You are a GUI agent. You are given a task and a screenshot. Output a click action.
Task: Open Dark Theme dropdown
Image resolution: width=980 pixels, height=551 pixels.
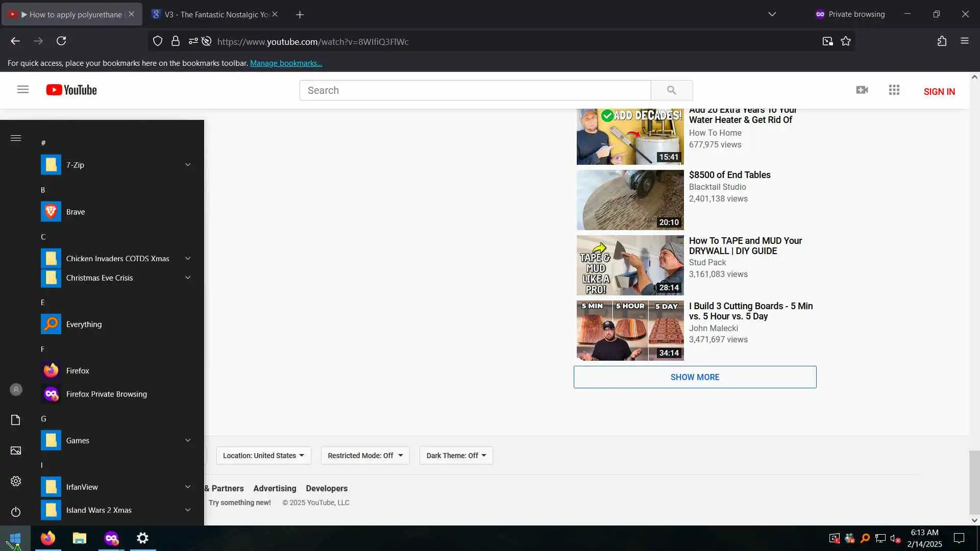click(x=456, y=456)
